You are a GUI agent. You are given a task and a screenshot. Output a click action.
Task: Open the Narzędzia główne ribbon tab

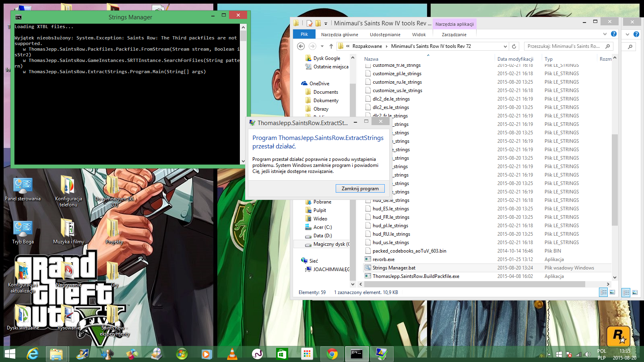pyautogui.click(x=339, y=35)
